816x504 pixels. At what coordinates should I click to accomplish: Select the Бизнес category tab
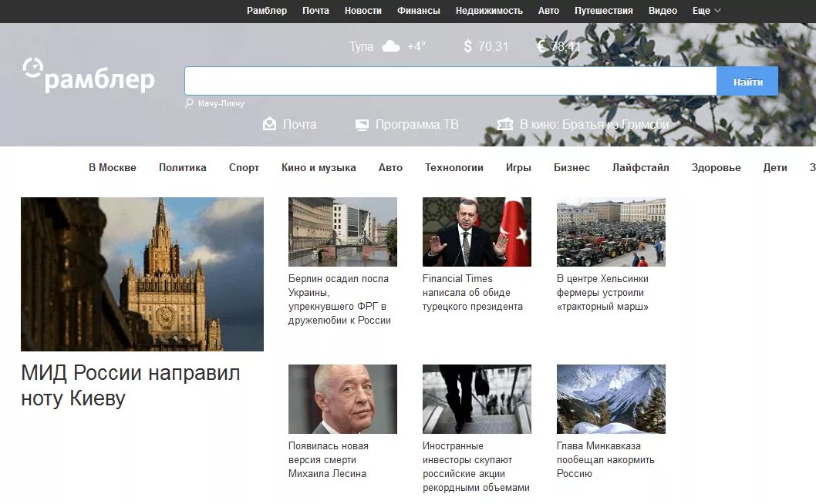pyautogui.click(x=572, y=167)
